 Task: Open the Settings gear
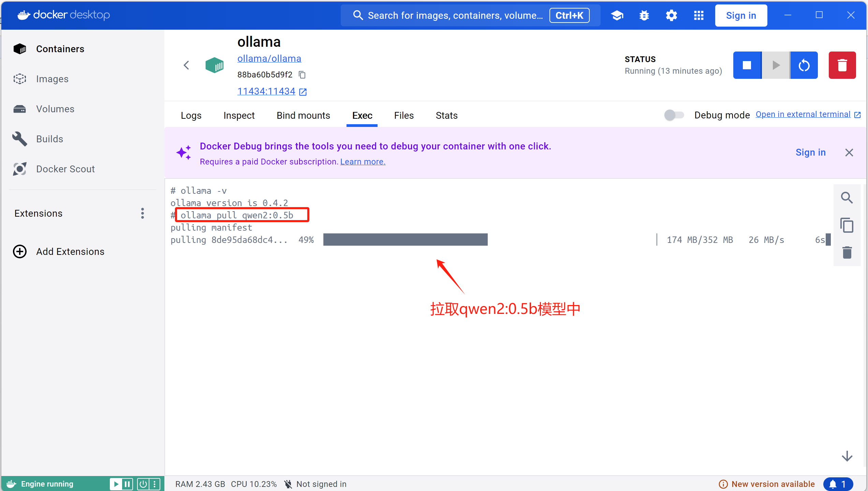tap(671, 15)
